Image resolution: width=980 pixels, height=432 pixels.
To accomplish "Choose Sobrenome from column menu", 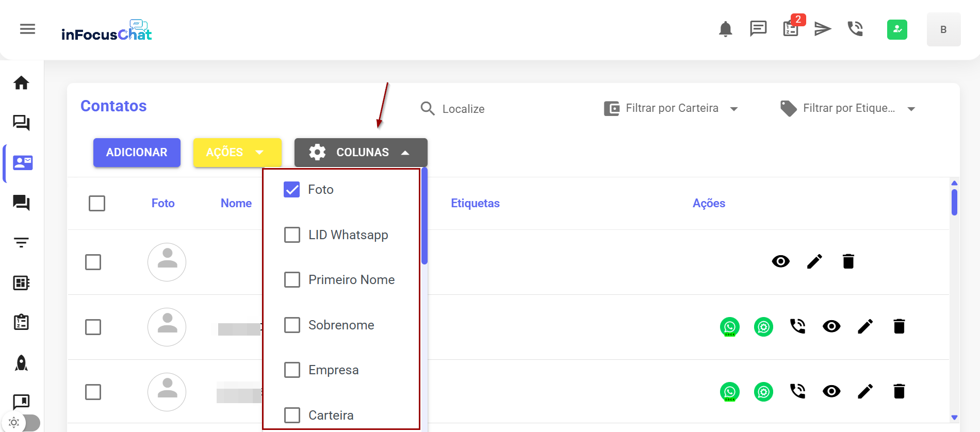I will (x=292, y=325).
